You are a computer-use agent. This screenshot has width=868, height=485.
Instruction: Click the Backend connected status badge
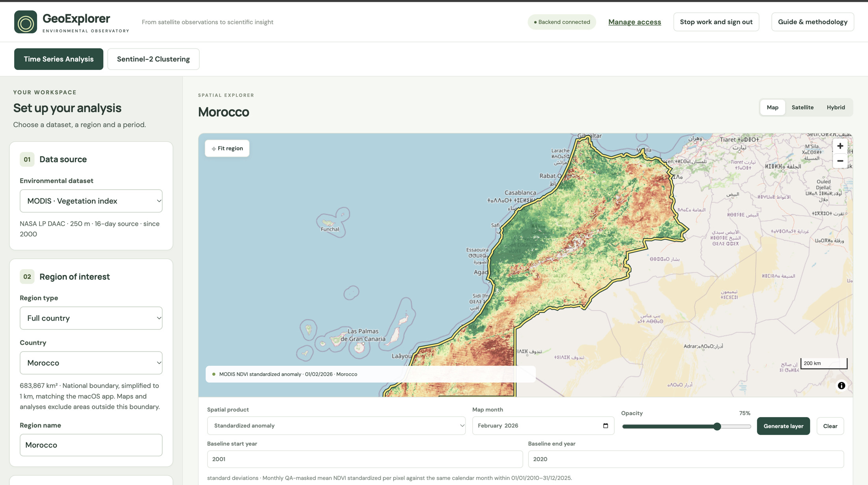562,22
